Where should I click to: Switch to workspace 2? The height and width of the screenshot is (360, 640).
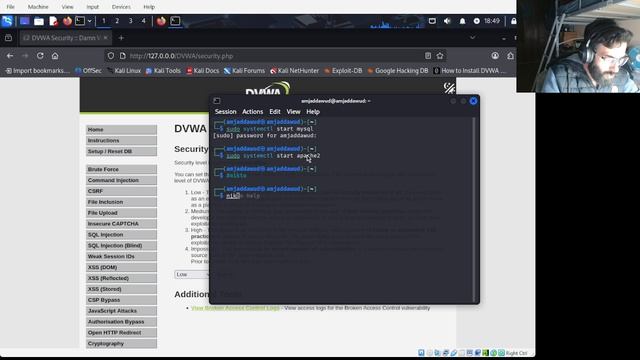click(117, 21)
